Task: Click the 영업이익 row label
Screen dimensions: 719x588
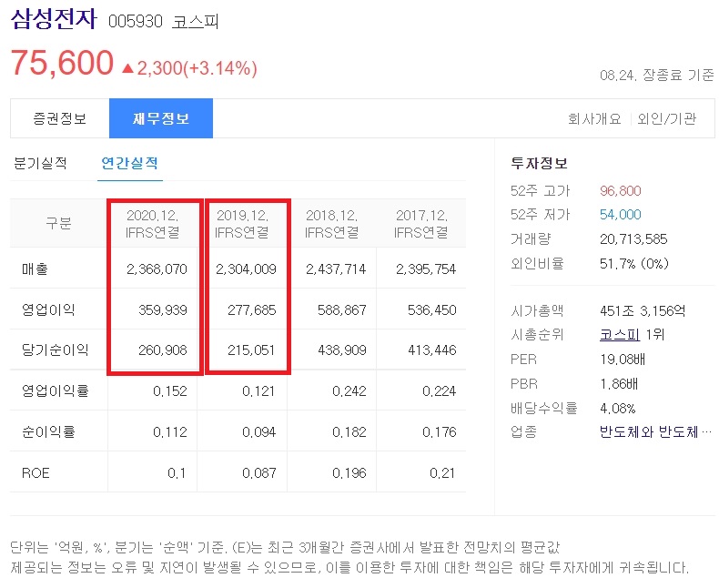Action: click(x=48, y=309)
